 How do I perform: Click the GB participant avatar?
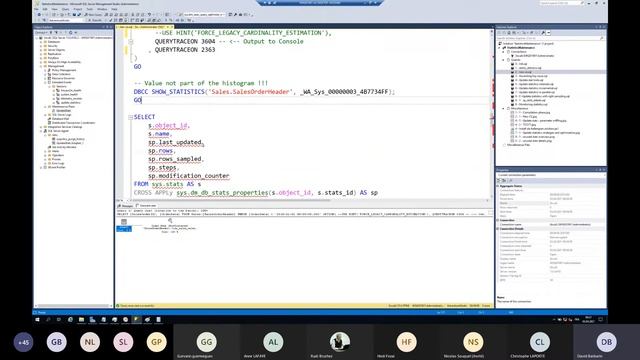coord(57,342)
